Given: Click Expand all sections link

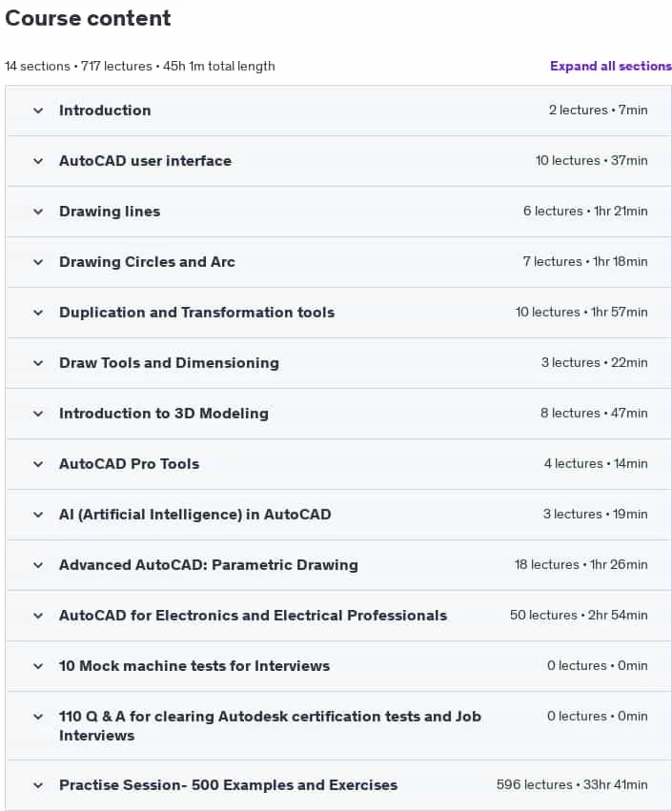Looking at the screenshot, I should 610,66.
